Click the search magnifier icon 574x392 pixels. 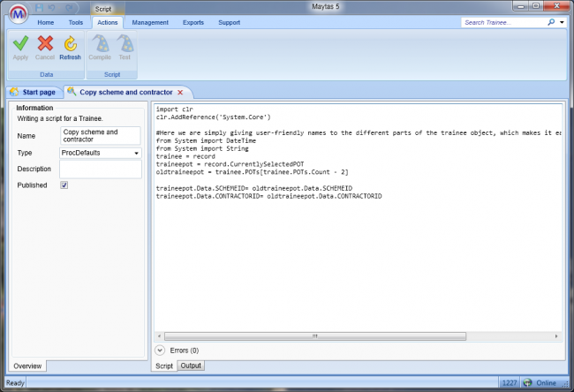point(551,22)
